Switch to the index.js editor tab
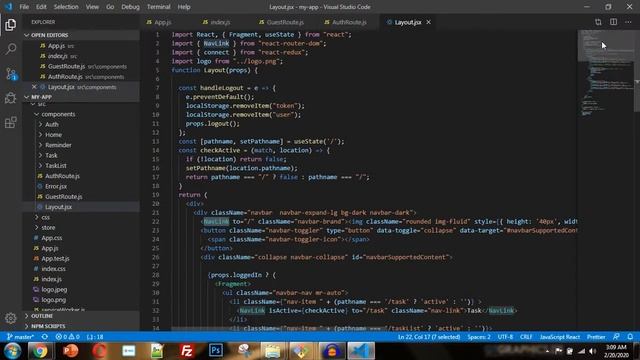 coord(220,22)
